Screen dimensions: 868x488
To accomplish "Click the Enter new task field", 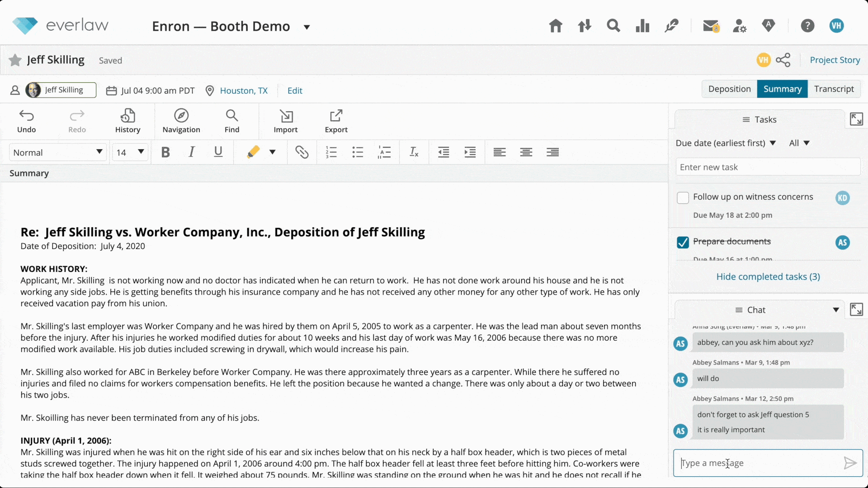I will pos(768,167).
